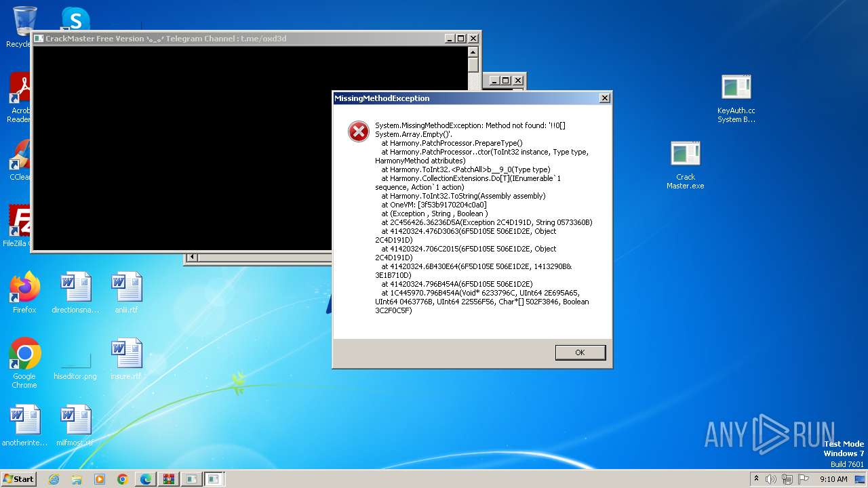Click the CrackMaster console scroll-up arrow

click(473, 52)
